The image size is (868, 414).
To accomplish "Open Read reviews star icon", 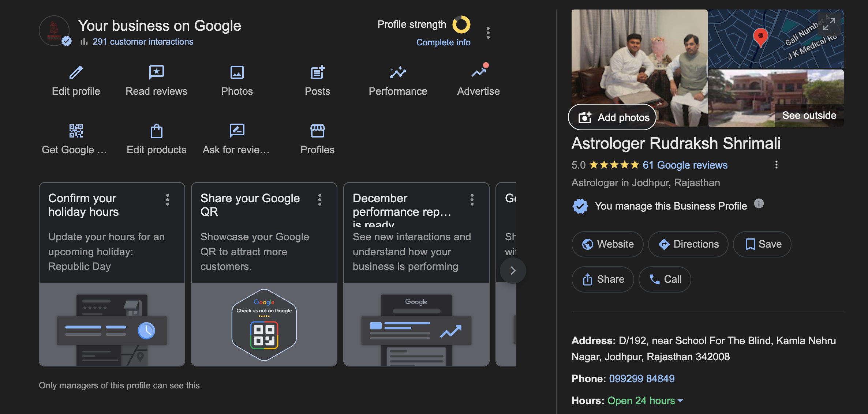I will [x=156, y=72].
